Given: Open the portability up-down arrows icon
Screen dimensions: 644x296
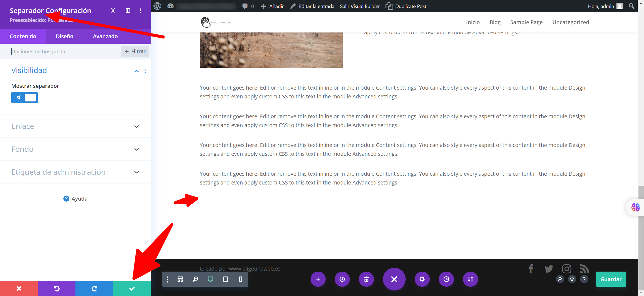Looking at the screenshot, I should point(470,279).
